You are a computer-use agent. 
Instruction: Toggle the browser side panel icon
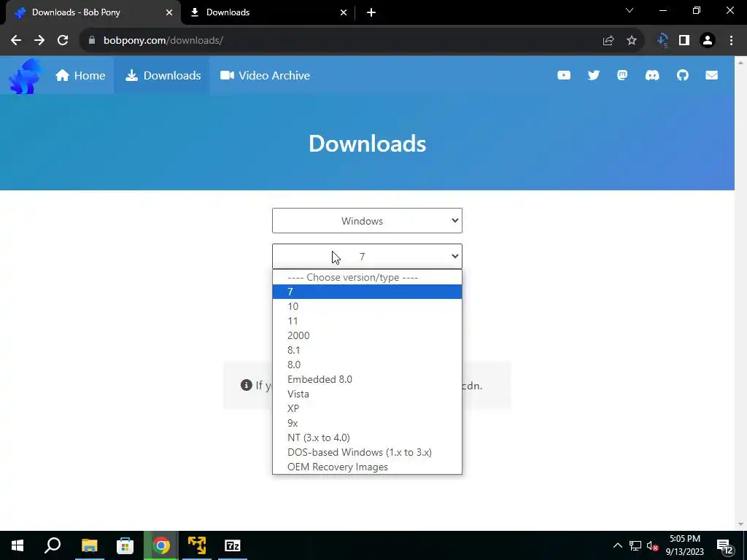point(684,41)
